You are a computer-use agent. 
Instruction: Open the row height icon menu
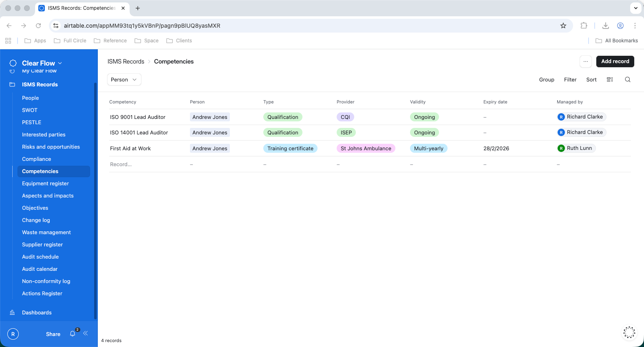(x=610, y=80)
